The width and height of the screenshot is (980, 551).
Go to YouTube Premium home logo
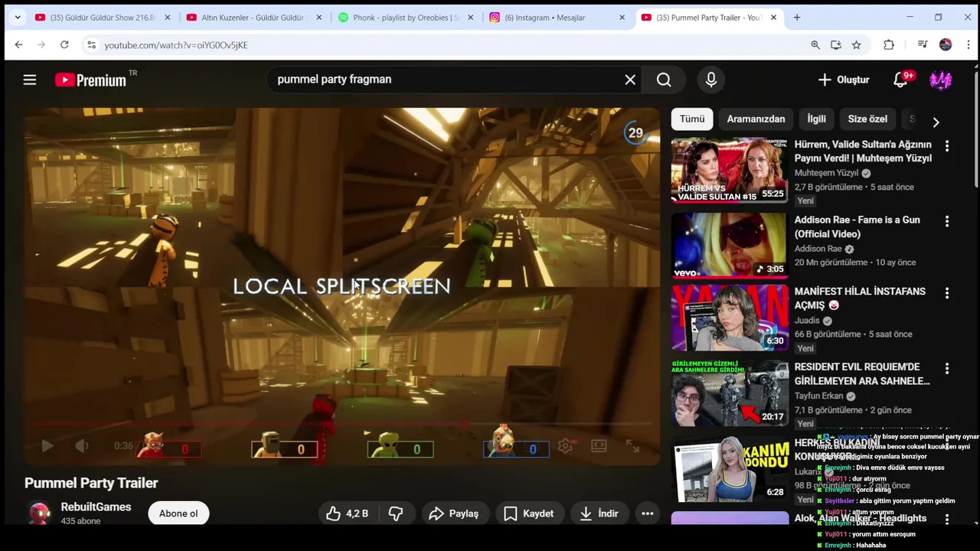click(x=90, y=80)
